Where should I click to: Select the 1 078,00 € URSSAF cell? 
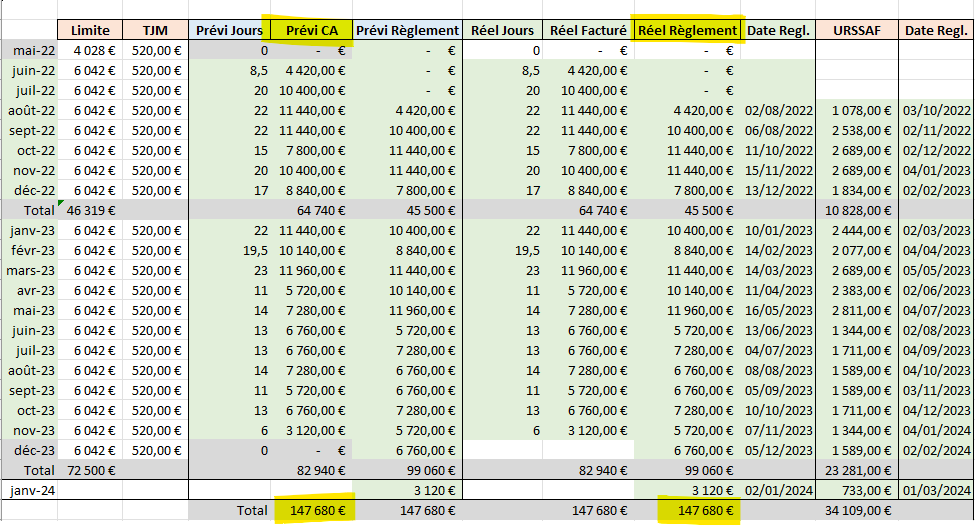857,110
